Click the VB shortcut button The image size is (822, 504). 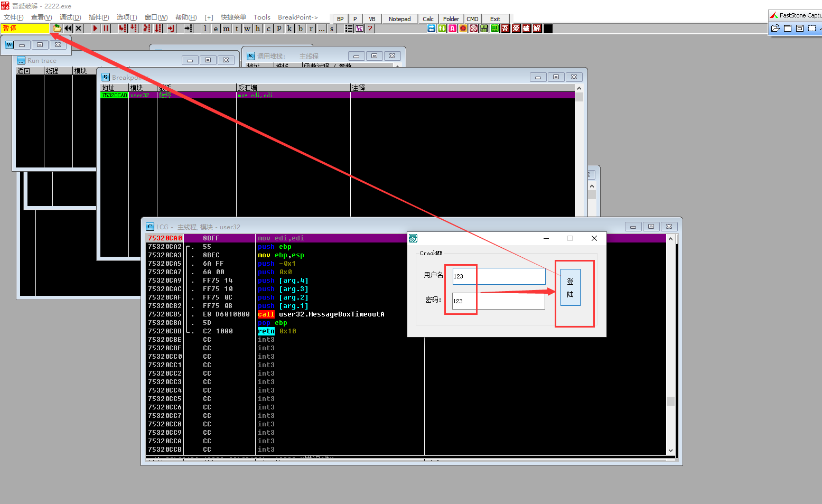click(x=372, y=19)
